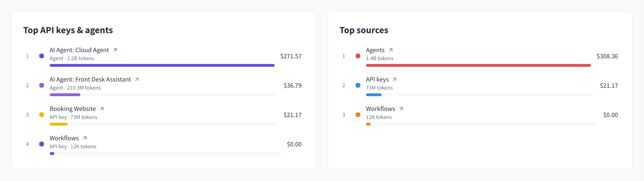Open the arrow icon beside Workflows in Top sources
This screenshot has height=181, width=644.
pos(401,109)
